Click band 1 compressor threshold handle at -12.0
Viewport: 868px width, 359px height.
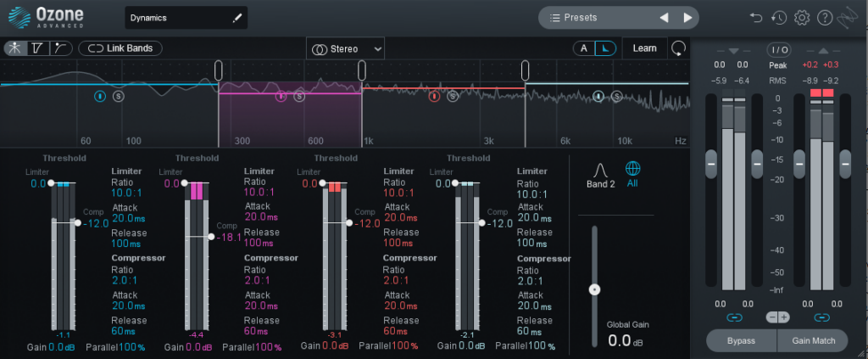click(77, 222)
